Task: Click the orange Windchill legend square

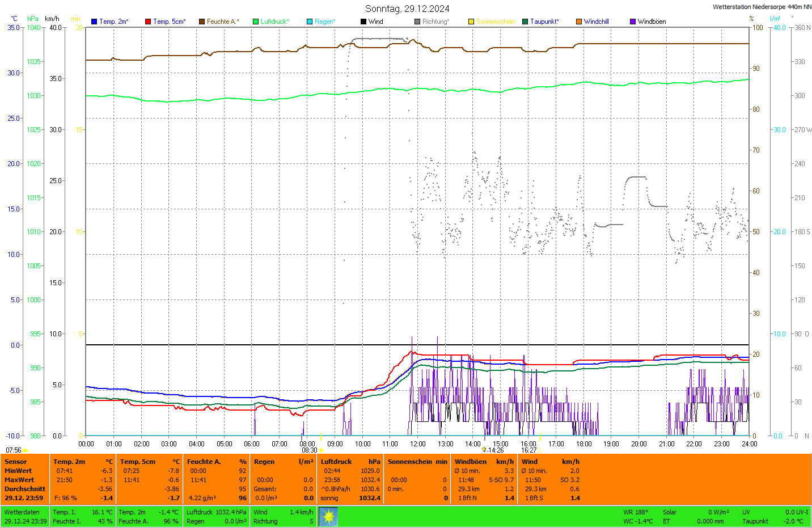Action: tap(579, 22)
